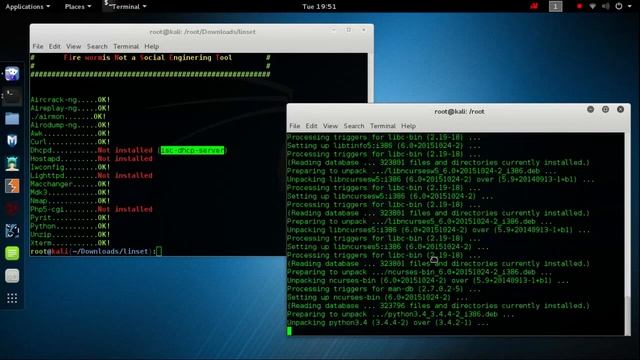This screenshot has height=360, width=640.
Task: Open Help menu in root@kali: /root window
Action: (408, 126)
